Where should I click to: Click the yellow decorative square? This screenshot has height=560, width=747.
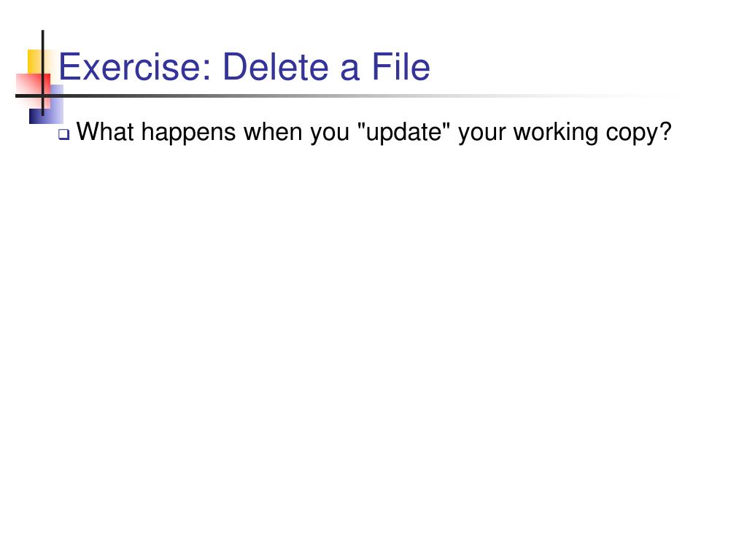click(x=35, y=62)
